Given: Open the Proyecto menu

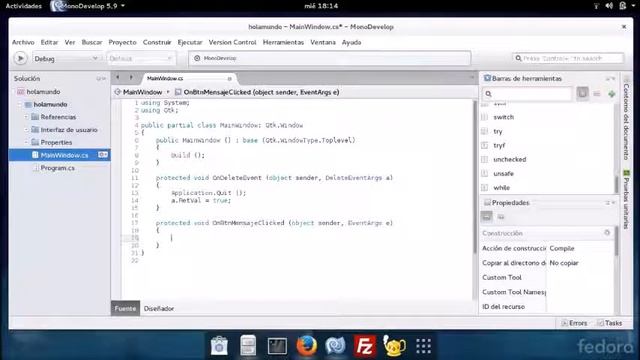Looking at the screenshot, I should tap(122, 42).
